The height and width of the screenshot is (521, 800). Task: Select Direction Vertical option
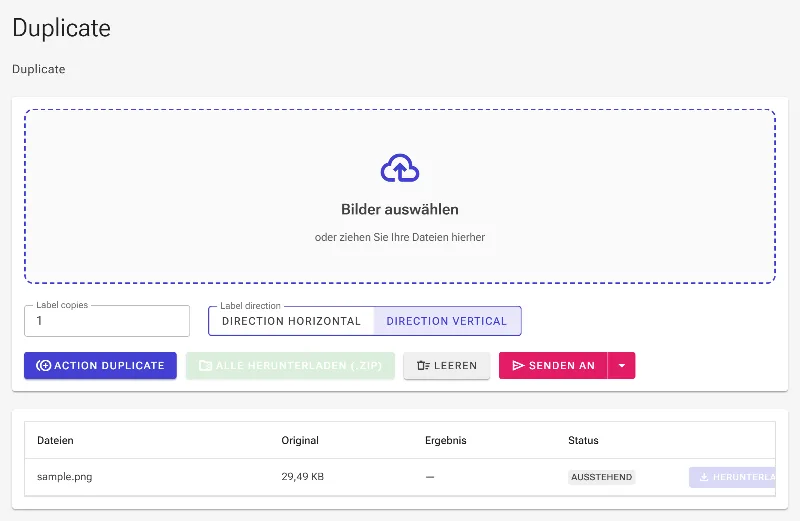(x=447, y=321)
